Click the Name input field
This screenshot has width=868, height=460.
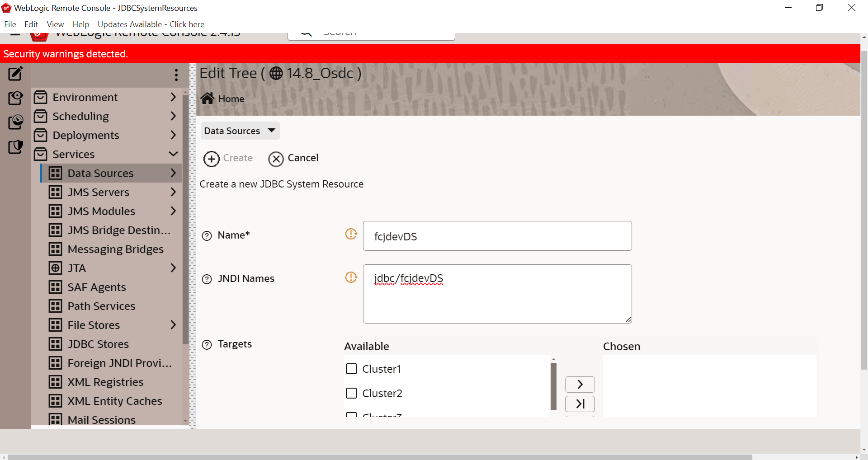tap(497, 236)
